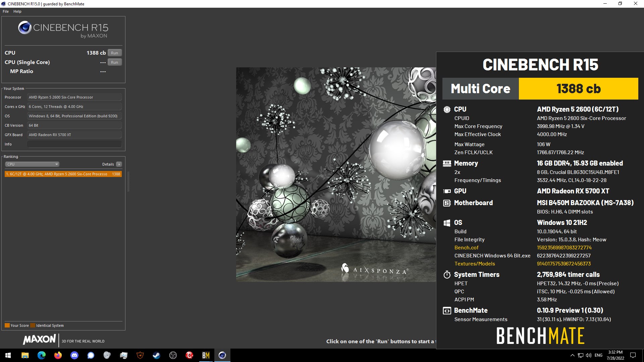Open the red C app taskbar icon
644x362 pixels.
coord(189,355)
